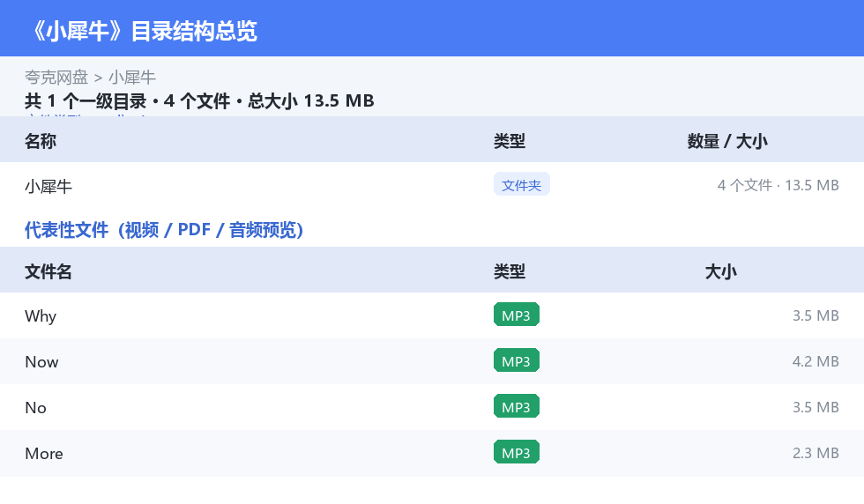The height and width of the screenshot is (504, 864).
Task: Click the 大小 column header
Action: (721, 271)
